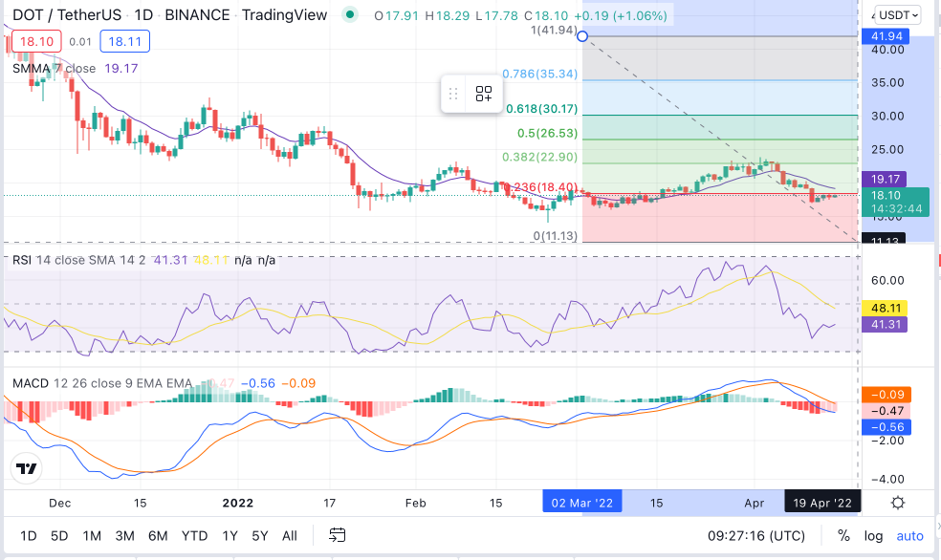Viewport: 941px width, 560px height.
Task: Click the pink -0.47 MACD axis label
Action: (886, 411)
